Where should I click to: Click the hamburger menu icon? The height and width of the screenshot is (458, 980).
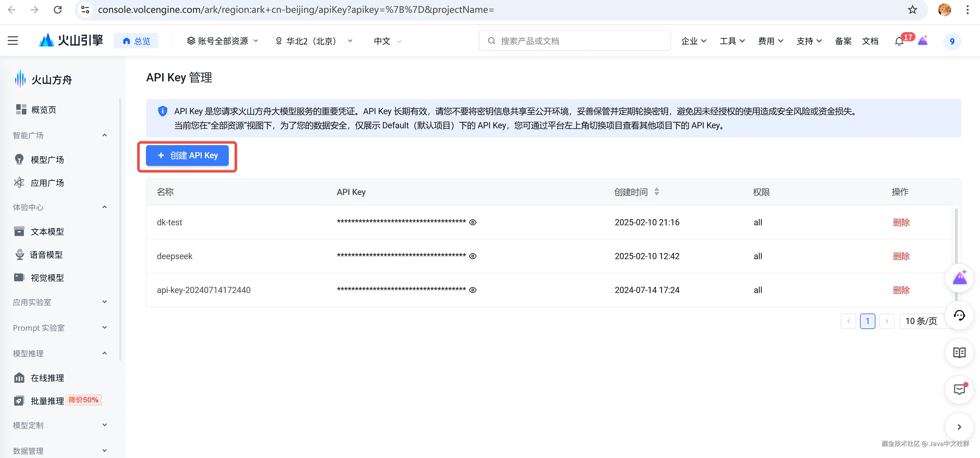13,41
